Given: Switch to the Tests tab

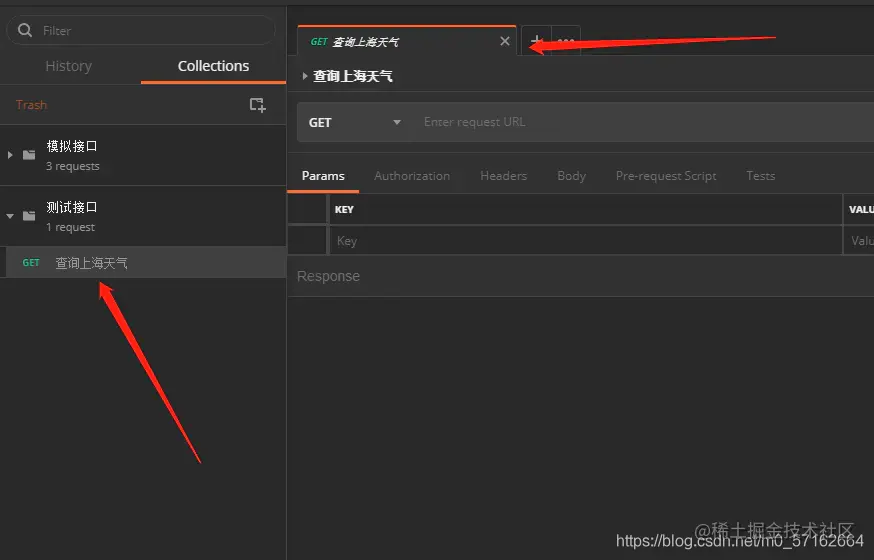Looking at the screenshot, I should 761,176.
